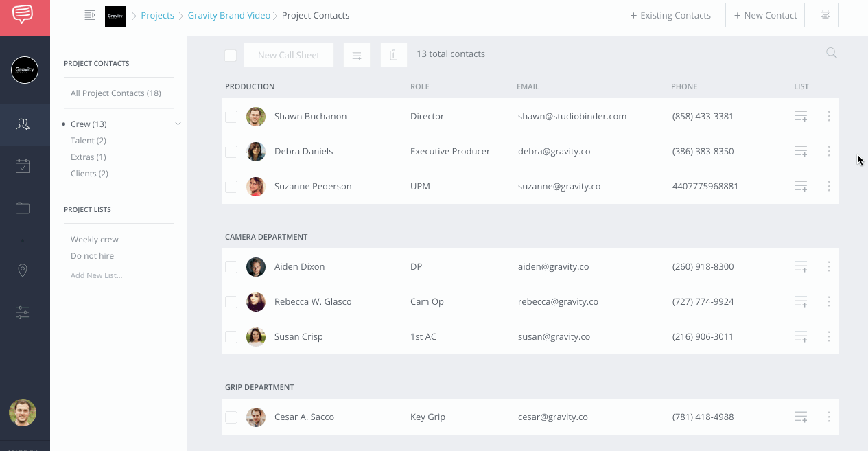Add Shawn Buchanan to a list
Viewport: 868px width, 451px height.
801,116
